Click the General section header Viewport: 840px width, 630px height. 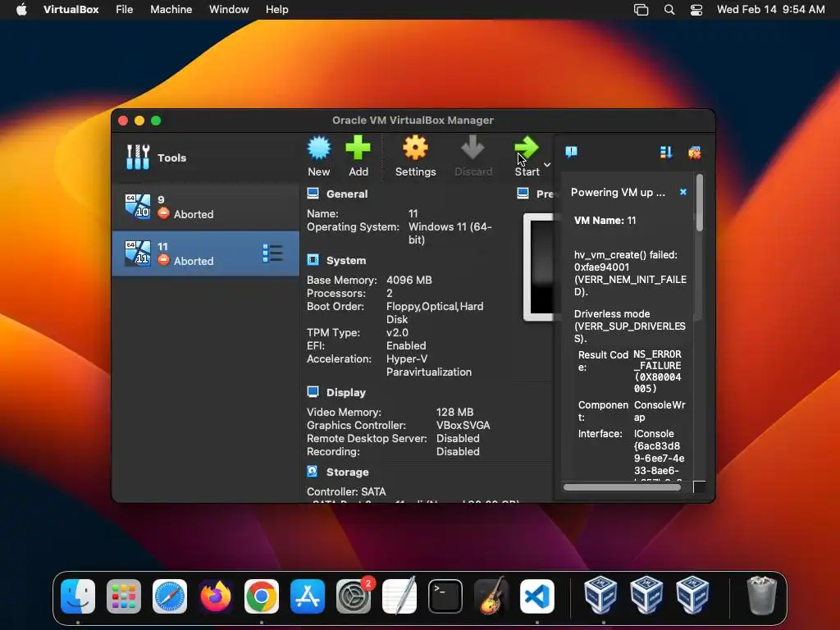pyautogui.click(x=347, y=194)
